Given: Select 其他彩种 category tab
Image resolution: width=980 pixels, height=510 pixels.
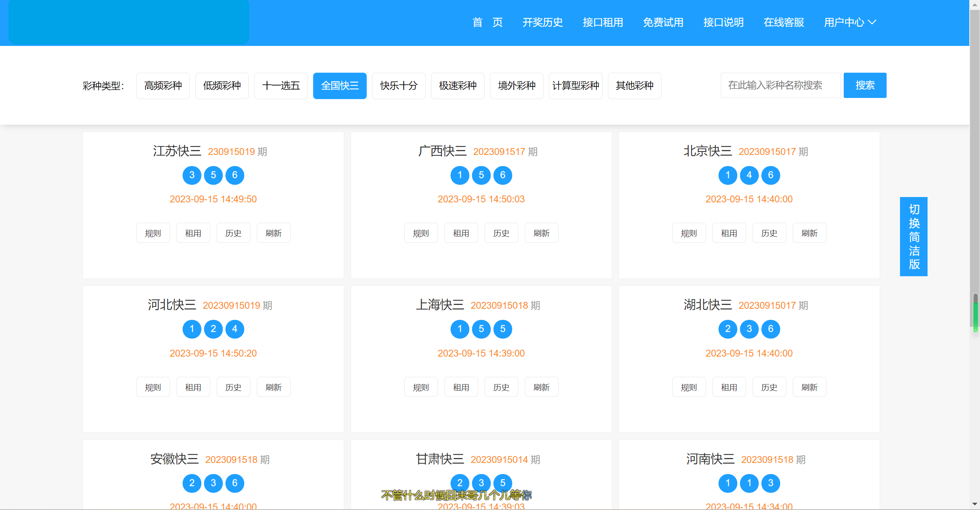Looking at the screenshot, I should [x=635, y=86].
